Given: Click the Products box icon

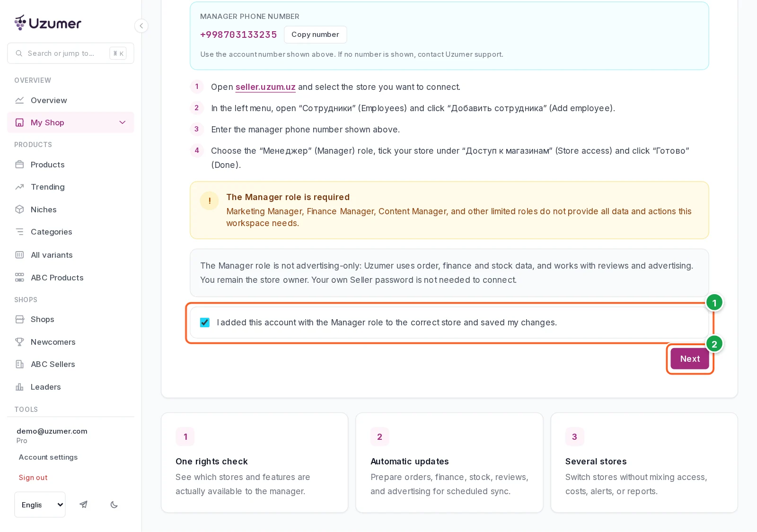Looking at the screenshot, I should (x=19, y=165).
